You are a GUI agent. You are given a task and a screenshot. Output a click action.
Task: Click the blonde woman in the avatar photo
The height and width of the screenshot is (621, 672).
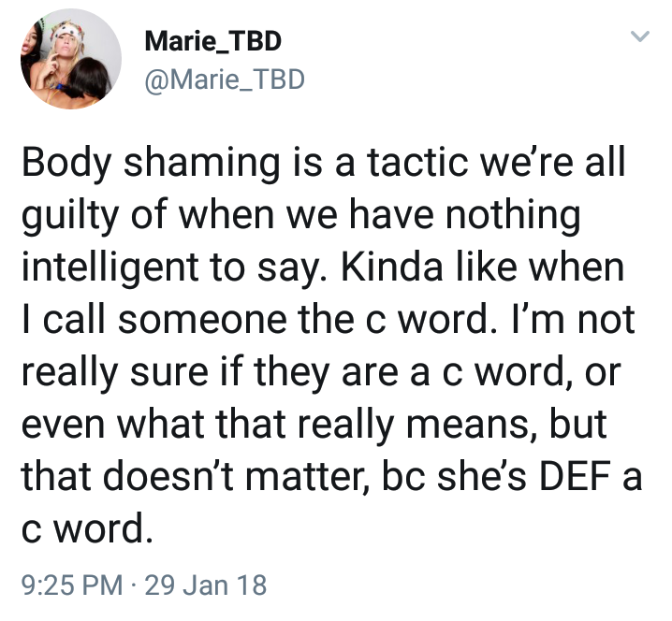[62, 51]
